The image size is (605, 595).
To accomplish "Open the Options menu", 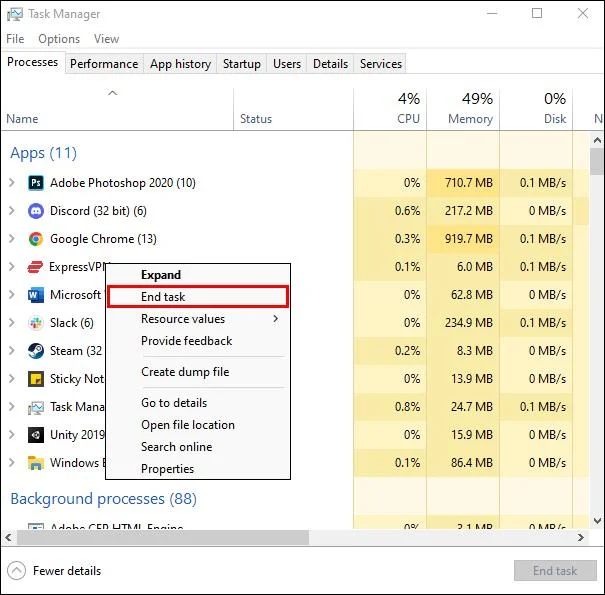I will [x=59, y=39].
